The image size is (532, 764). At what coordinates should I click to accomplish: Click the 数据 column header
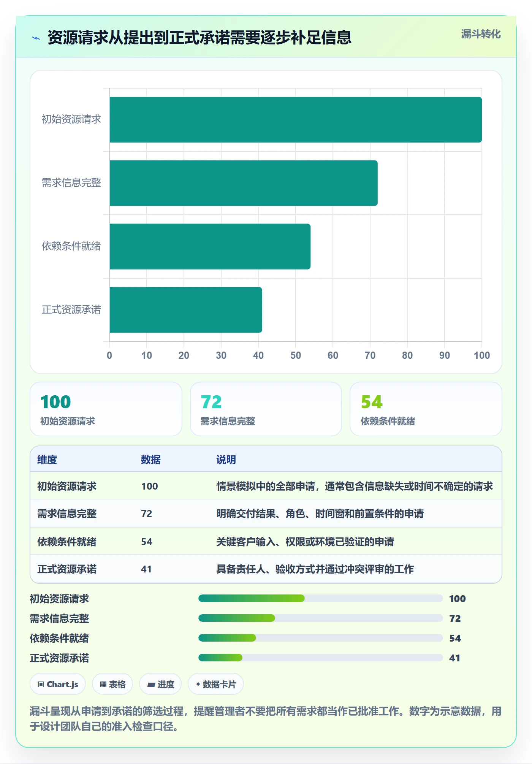(x=151, y=460)
